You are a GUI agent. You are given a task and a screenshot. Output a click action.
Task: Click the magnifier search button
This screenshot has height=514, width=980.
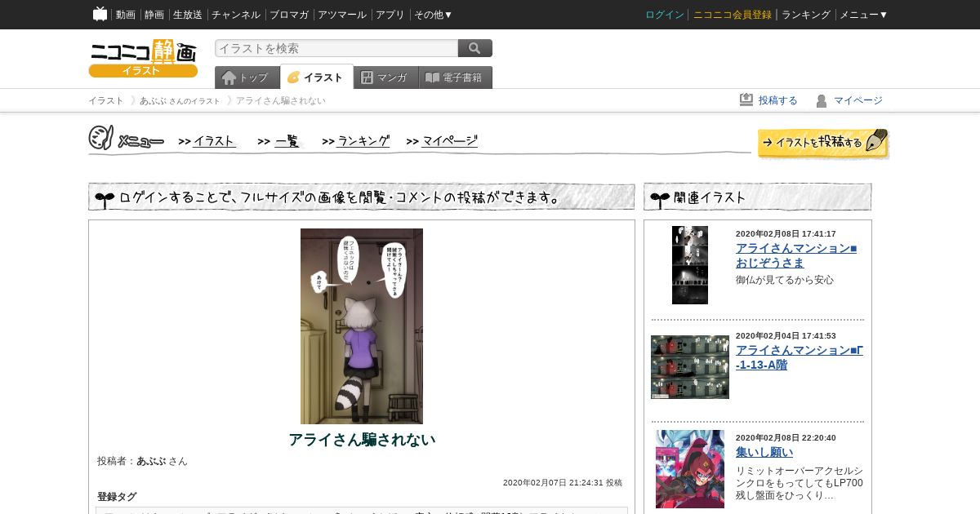click(x=475, y=48)
